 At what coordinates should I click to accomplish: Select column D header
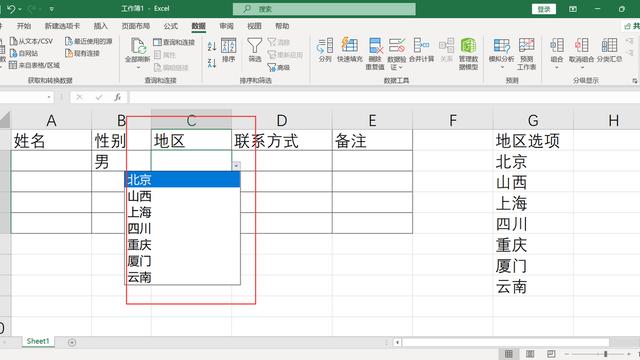coord(282,120)
